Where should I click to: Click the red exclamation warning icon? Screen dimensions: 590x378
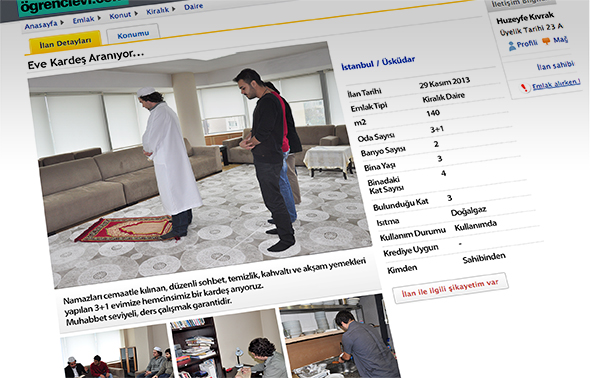(524, 88)
